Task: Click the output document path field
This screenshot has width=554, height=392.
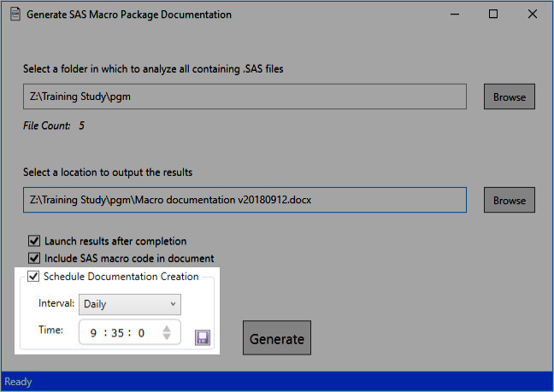Action: [x=245, y=200]
